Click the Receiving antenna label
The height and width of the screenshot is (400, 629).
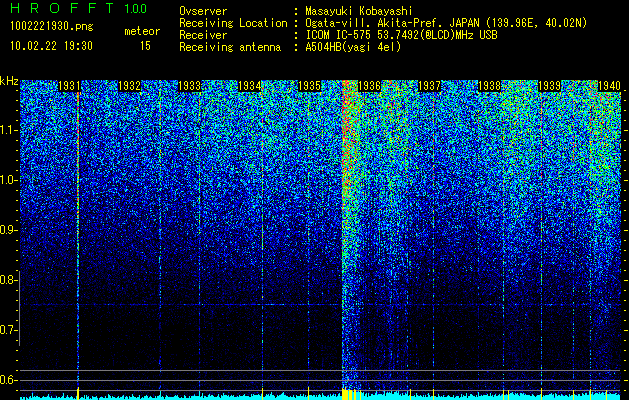click(x=230, y=47)
